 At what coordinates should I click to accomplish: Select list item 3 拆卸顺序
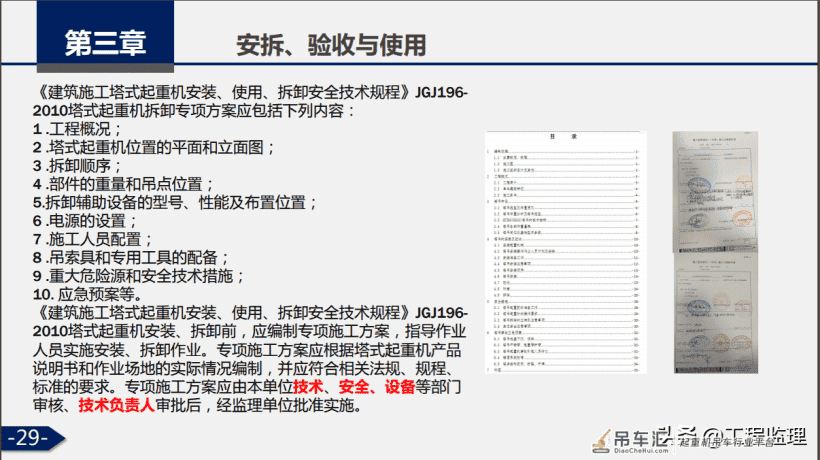click(x=77, y=166)
